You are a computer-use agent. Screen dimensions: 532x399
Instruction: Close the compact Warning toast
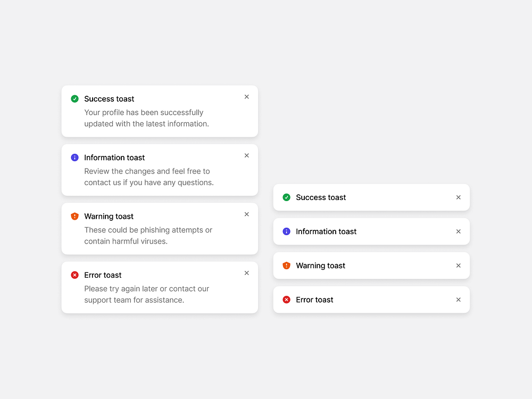tap(458, 265)
